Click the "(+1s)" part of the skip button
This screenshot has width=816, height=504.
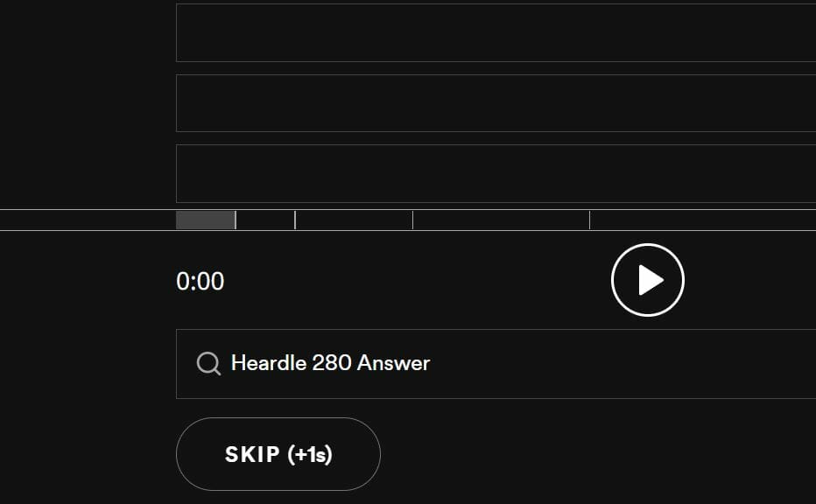[x=310, y=455]
